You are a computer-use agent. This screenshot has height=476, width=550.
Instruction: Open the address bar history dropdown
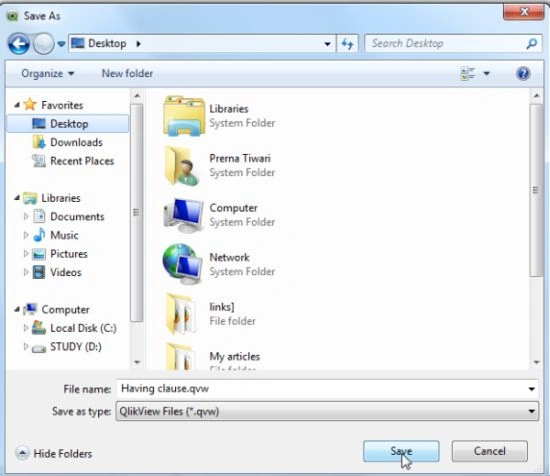click(327, 44)
